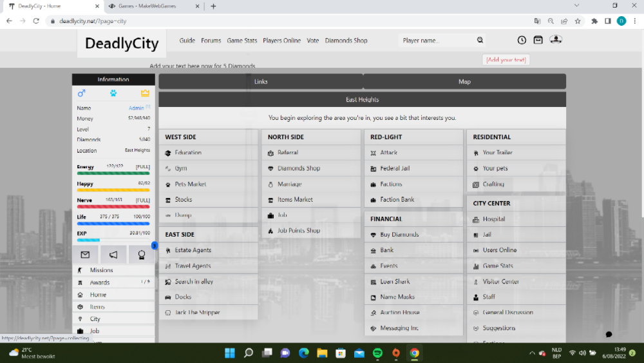Image resolution: width=644 pixels, height=363 pixels.
Task: Launch Spotify from the taskbar
Action: tap(377, 353)
